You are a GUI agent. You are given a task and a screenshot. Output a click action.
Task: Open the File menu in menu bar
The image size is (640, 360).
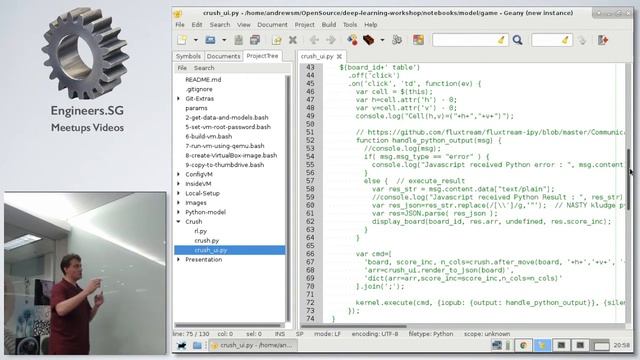tap(180, 24)
